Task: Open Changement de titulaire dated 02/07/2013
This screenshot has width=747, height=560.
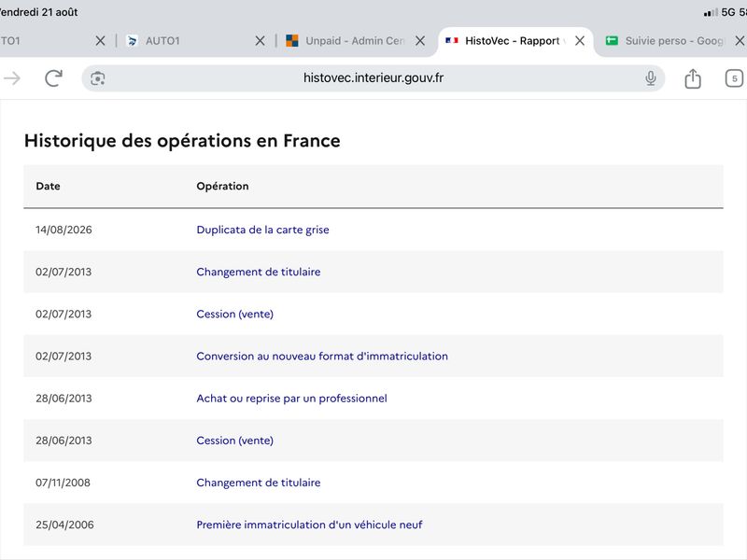Action: [x=259, y=272]
